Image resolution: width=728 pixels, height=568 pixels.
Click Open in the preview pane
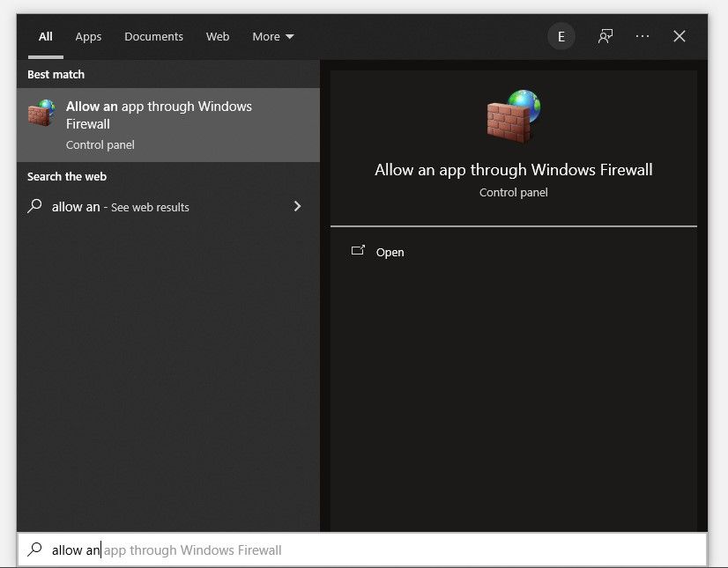[390, 253]
